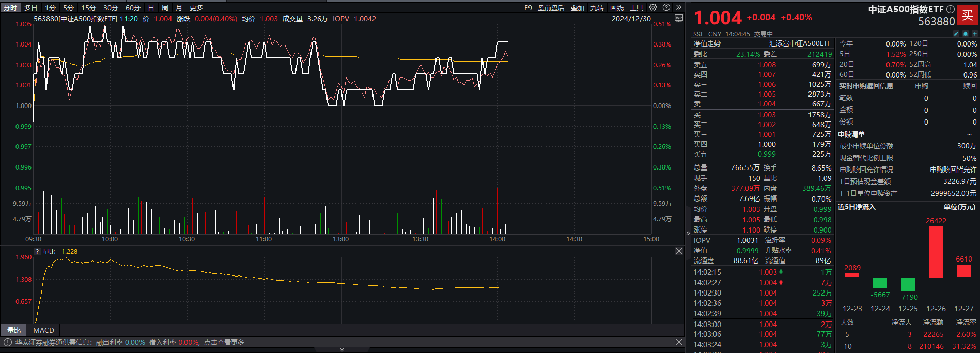
Task: Switch to the MACD indicator tab
Action: [43, 330]
